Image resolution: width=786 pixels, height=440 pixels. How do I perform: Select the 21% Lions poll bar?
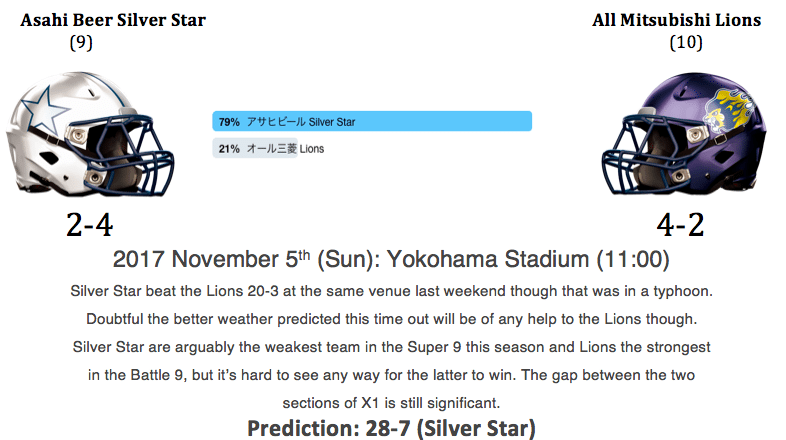[x=255, y=148]
